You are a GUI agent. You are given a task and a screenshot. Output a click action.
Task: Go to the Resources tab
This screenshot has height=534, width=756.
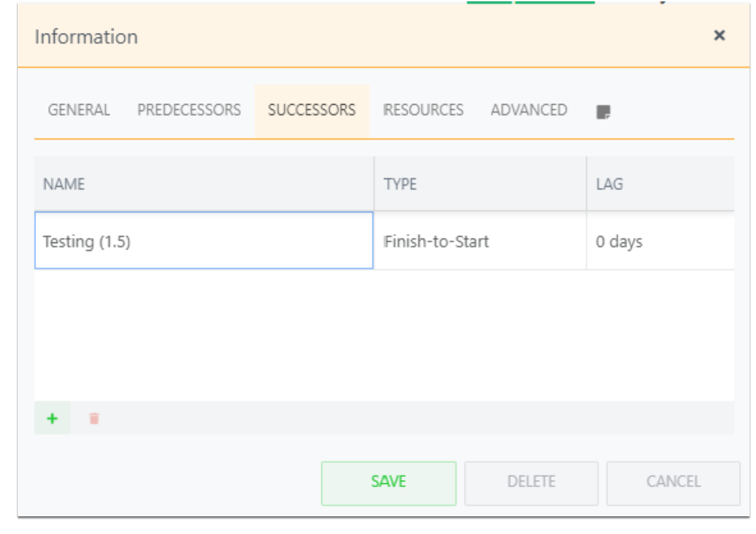(x=423, y=110)
